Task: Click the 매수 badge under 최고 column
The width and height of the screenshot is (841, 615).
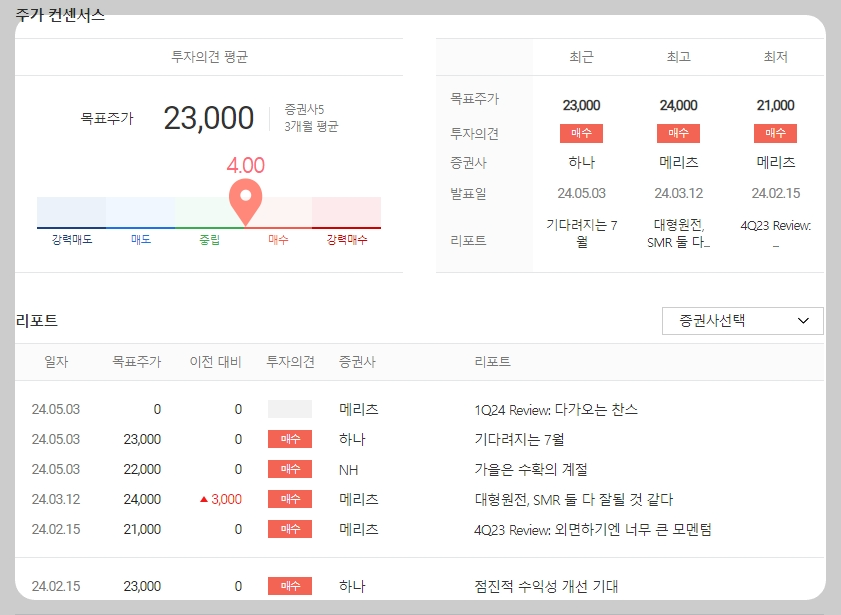Action: [x=678, y=133]
